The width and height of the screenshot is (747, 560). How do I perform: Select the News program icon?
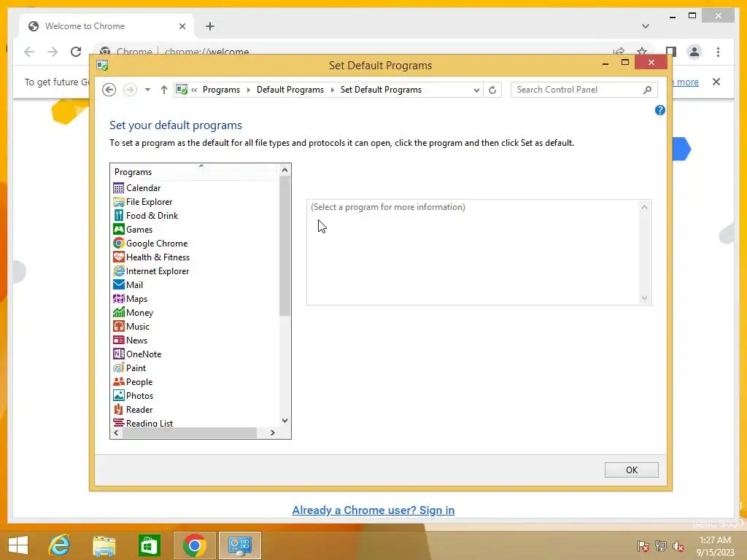(119, 340)
